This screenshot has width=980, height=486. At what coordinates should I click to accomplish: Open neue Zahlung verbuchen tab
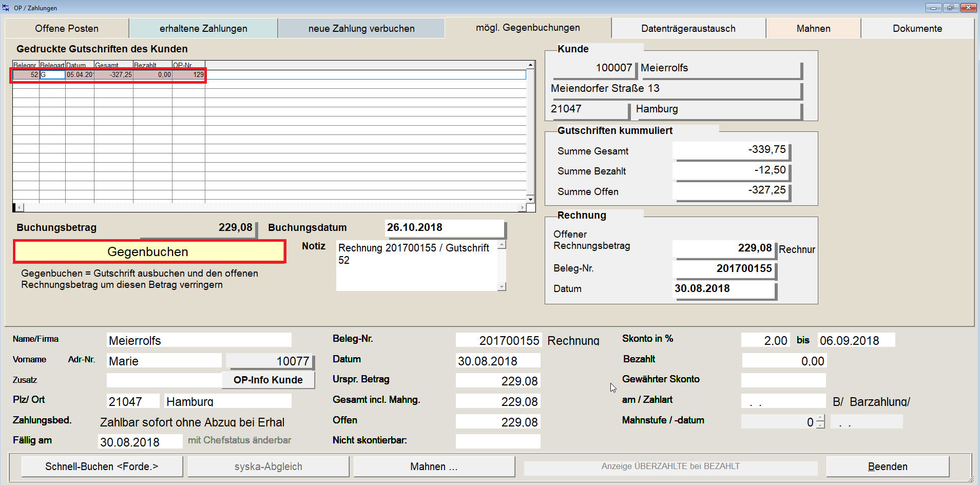(x=361, y=28)
